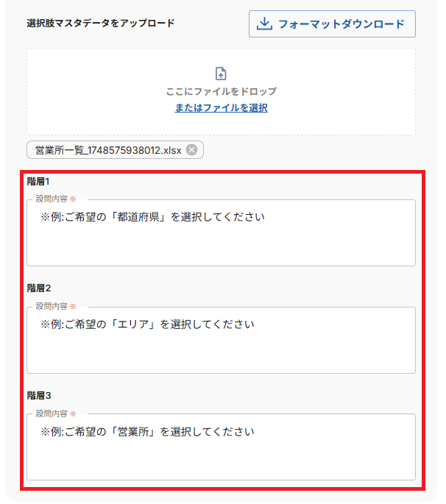Screen dimensions: 446x504
Task: Open the またはファイルを選択 link
Action: pos(221,107)
